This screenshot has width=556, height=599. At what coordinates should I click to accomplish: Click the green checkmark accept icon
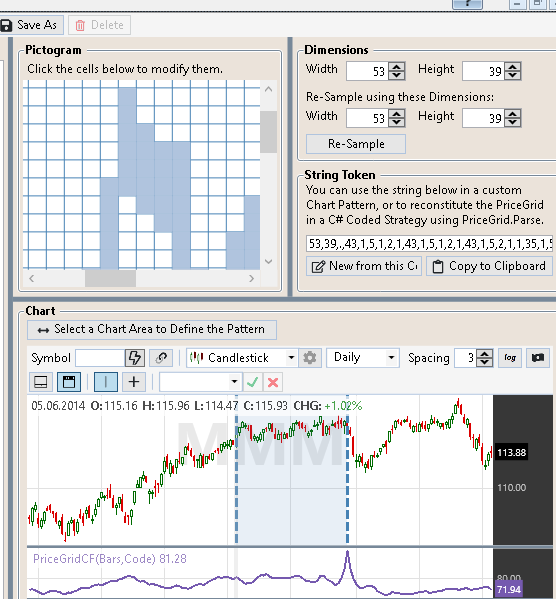tap(253, 382)
